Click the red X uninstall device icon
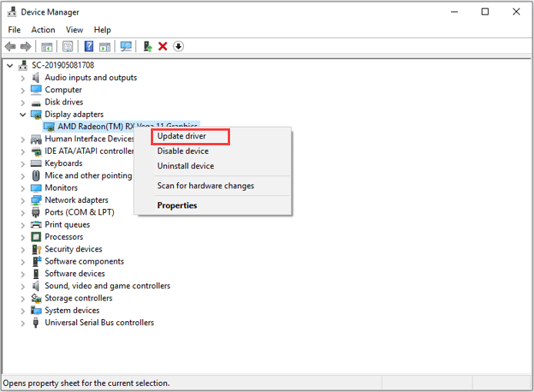The height and width of the screenshot is (392, 534). pos(163,46)
